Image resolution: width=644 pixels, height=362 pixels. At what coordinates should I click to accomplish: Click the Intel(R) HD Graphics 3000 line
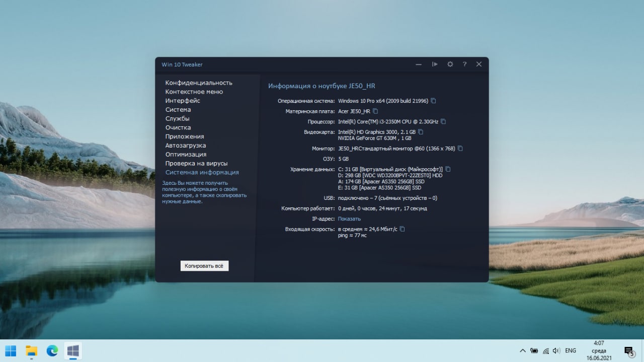(x=377, y=132)
